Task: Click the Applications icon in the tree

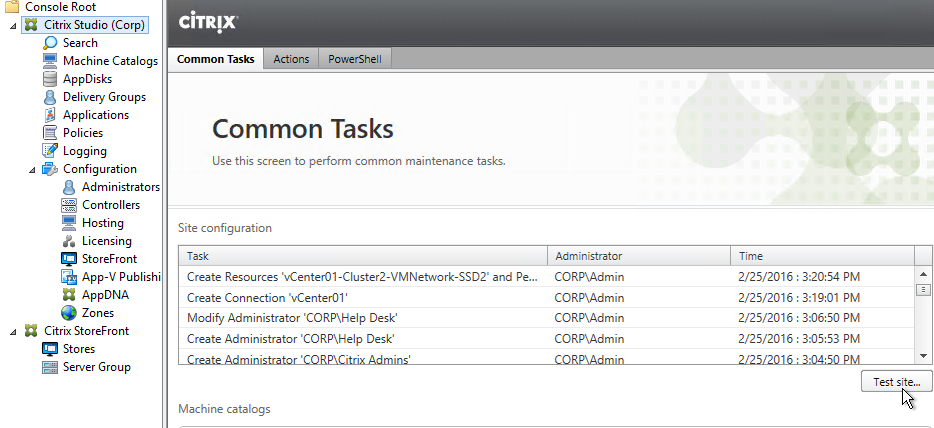Action: [51, 115]
